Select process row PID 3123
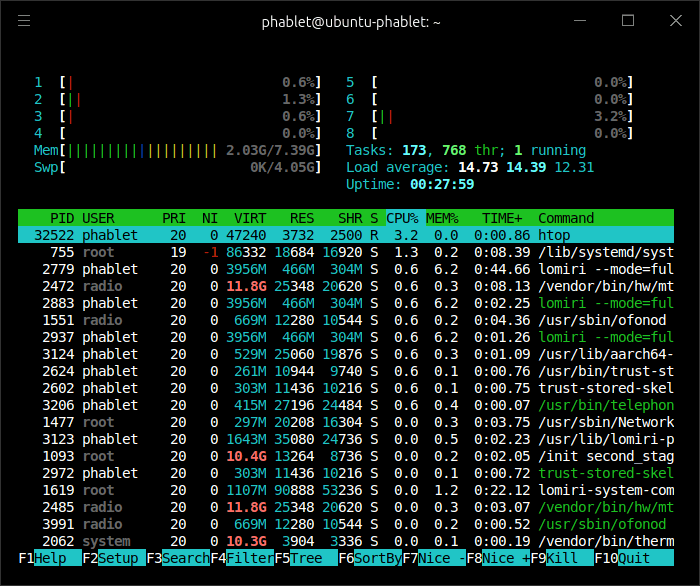 346,439
